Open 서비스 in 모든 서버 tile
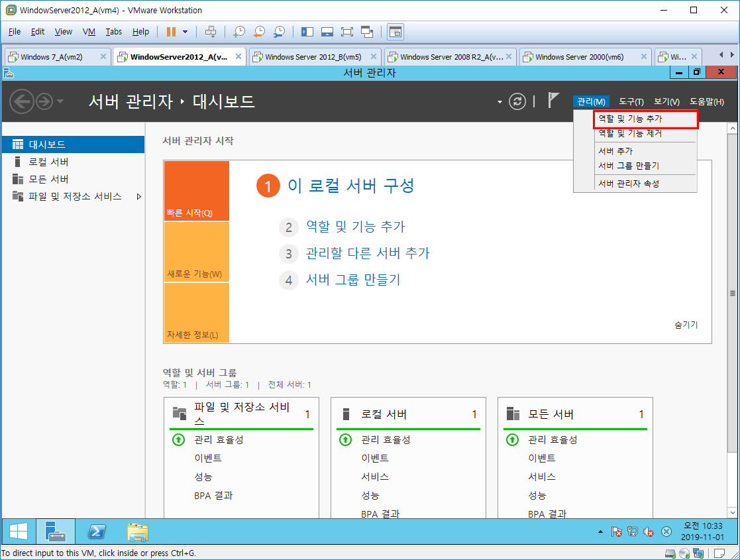Screen dimensions: 740x560 click(x=542, y=477)
